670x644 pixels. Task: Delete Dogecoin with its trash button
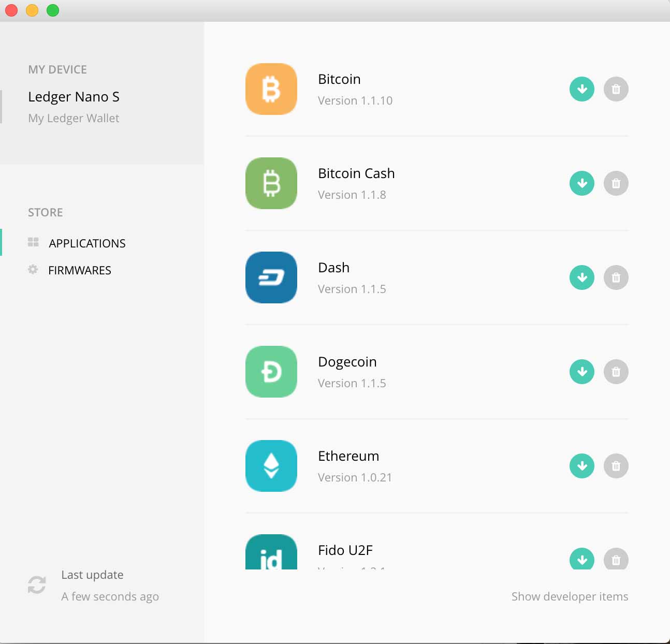click(616, 372)
